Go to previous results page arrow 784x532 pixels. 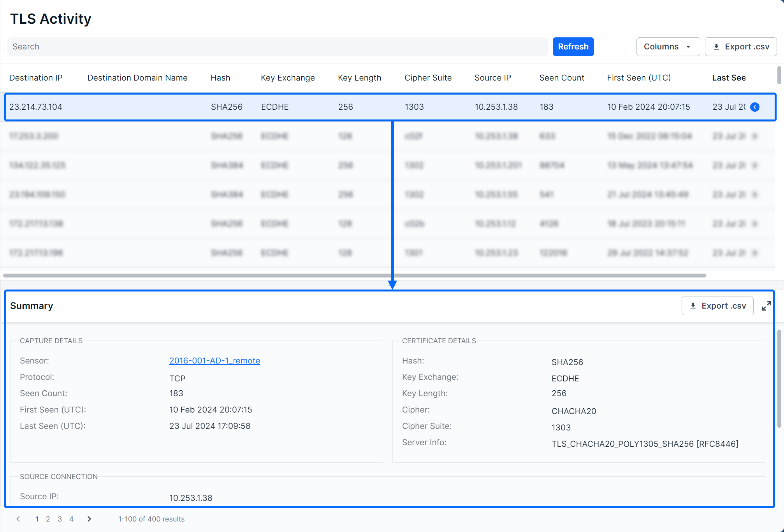click(x=18, y=519)
